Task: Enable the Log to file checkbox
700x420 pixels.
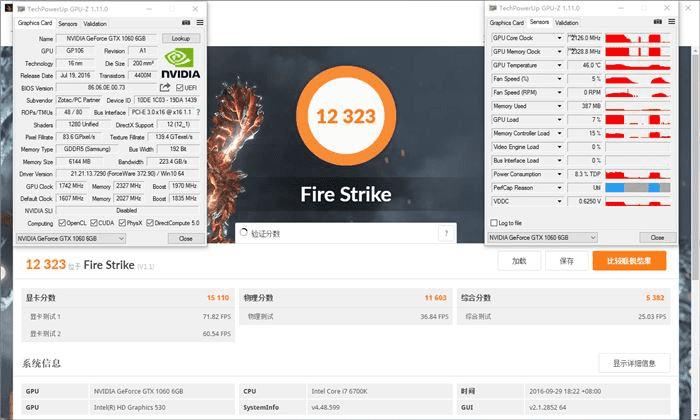Action: (494, 223)
